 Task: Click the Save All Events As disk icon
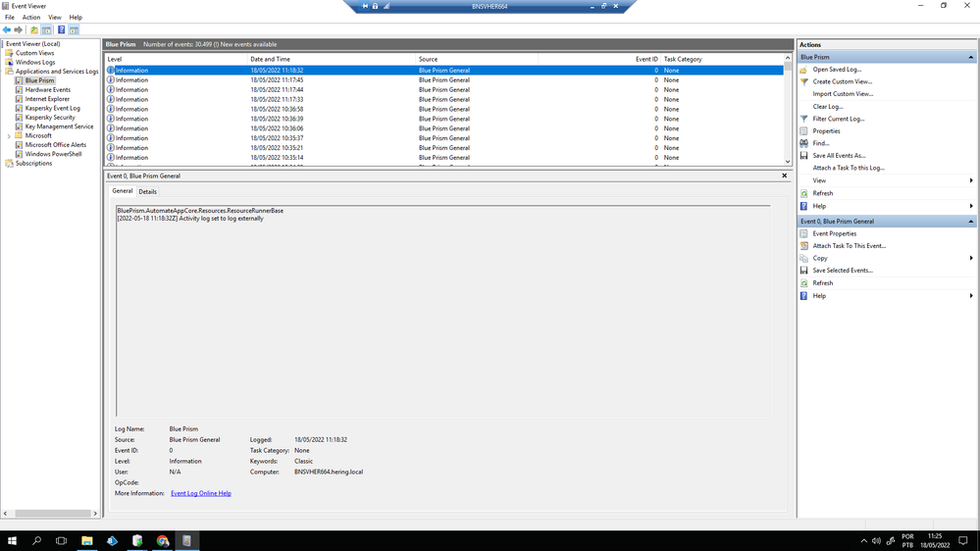click(x=804, y=156)
